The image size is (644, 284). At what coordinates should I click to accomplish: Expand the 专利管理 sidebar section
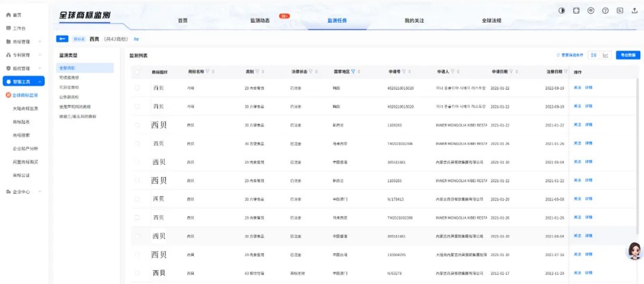[23, 55]
